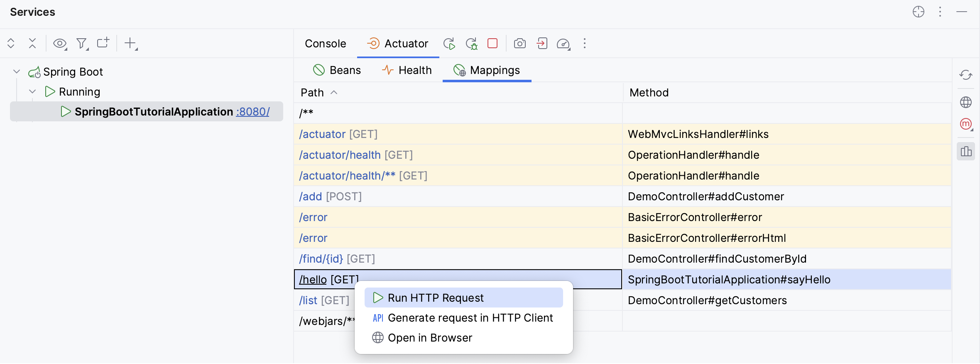The width and height of the screenshot is (980, 364).
Task: Choose Generate request in HTTP Client
Action: (463, 317)
